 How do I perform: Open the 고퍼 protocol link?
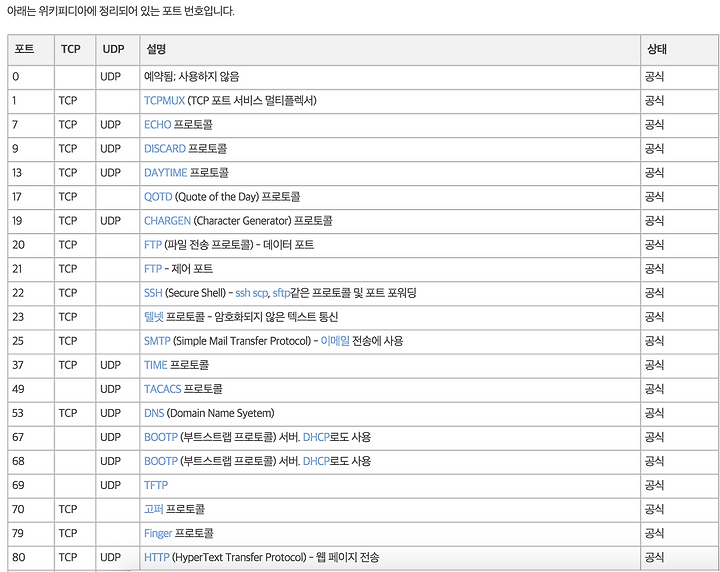(x=154, y=509)
